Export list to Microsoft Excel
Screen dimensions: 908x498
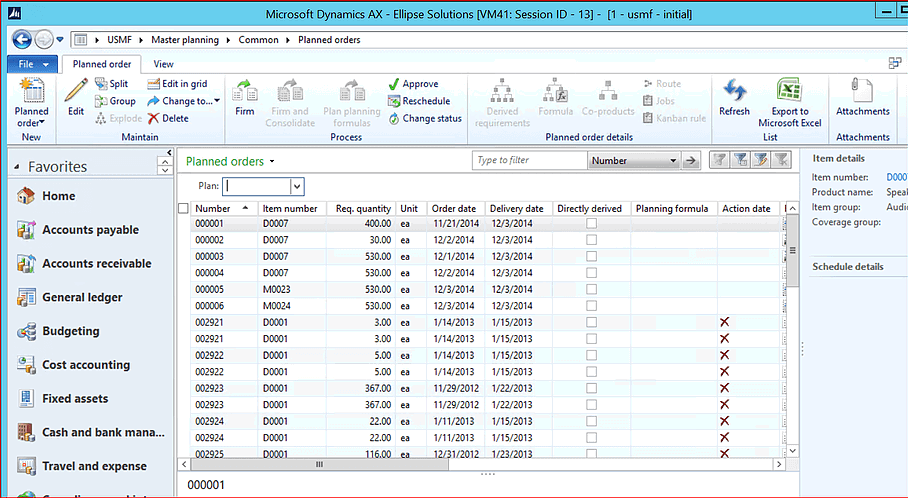tap(790, 103)
